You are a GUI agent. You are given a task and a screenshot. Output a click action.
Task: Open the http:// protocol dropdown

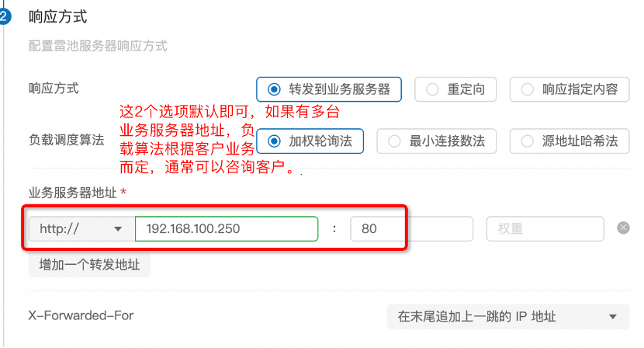[78, 228]
